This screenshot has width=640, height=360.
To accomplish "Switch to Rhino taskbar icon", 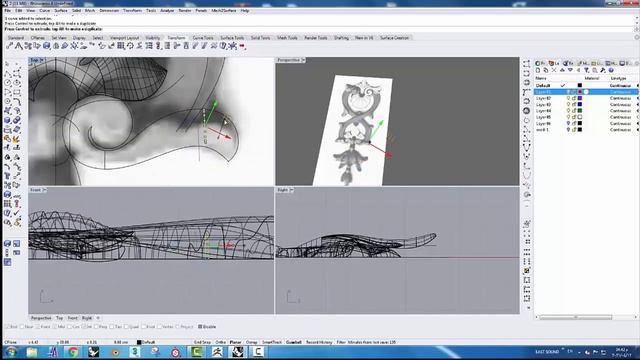I will (237, 352).
